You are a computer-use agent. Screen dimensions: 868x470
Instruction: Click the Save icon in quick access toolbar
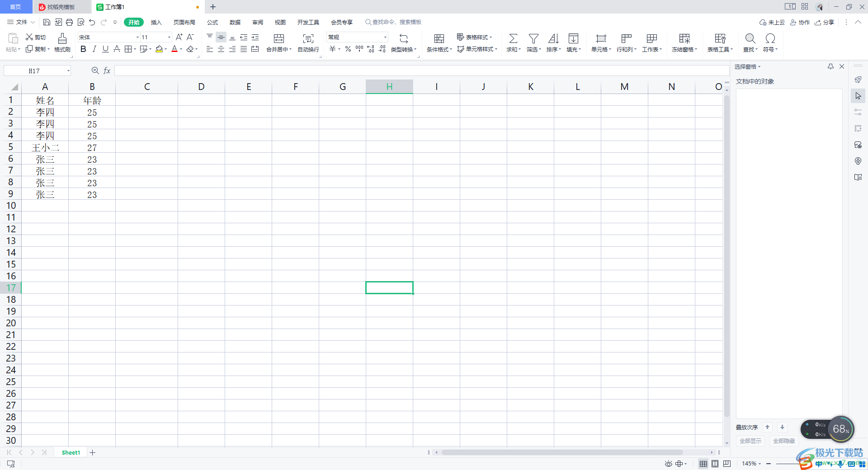coord(47,22)
